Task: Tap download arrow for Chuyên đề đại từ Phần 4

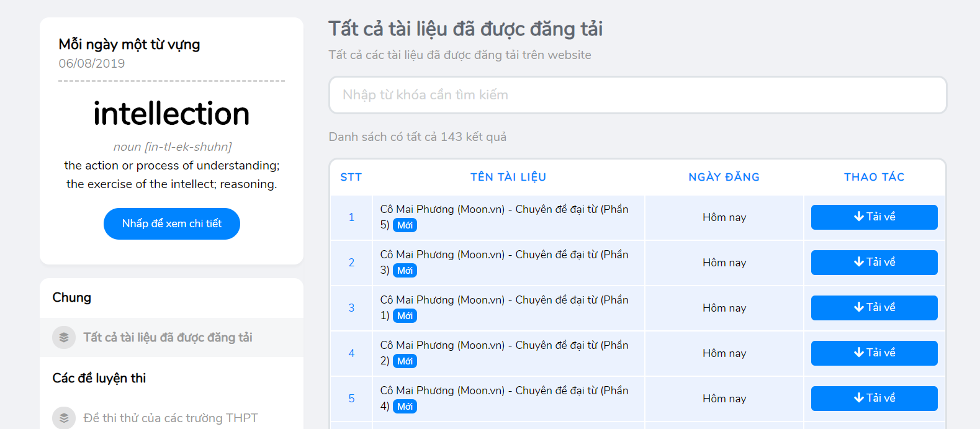Action: tap(859, 398)
